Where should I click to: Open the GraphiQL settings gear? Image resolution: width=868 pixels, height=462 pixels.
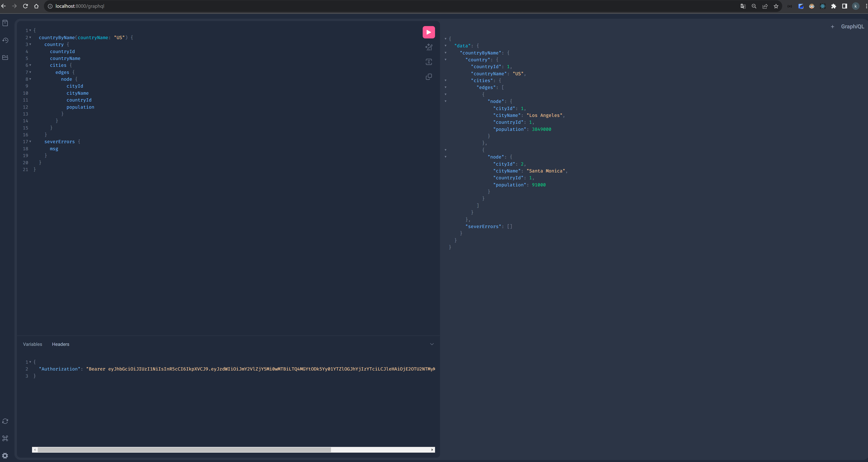5,456
